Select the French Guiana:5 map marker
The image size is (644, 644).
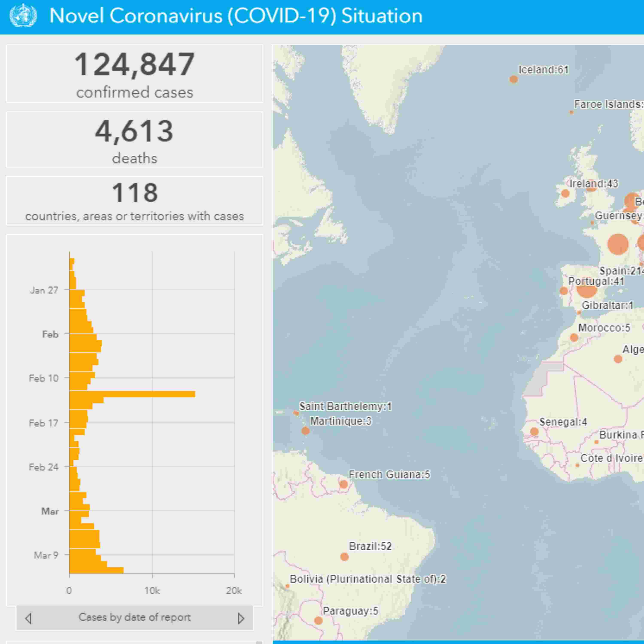[343, 484]
